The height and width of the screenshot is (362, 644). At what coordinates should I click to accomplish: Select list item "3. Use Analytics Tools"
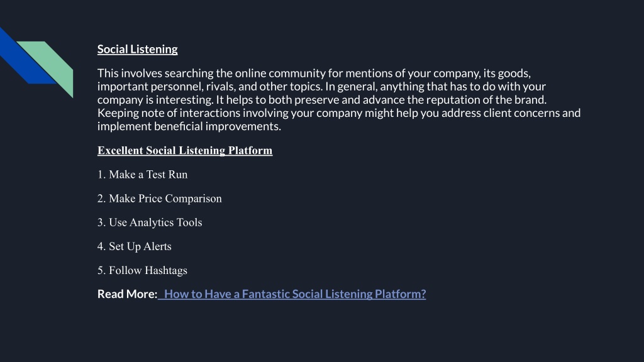[150, 222]
